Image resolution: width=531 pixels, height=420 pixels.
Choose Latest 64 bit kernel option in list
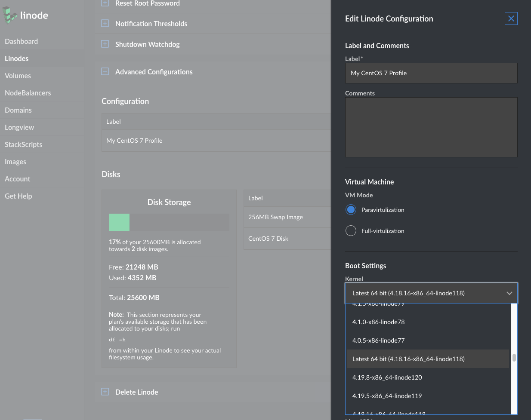[428, 359]
